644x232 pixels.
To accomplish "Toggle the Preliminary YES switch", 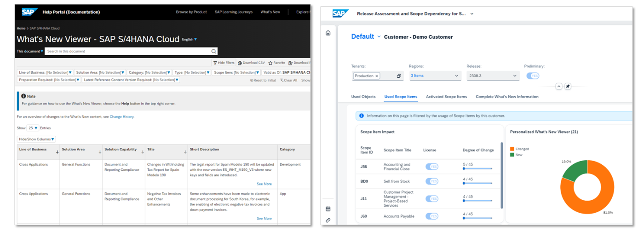I will (x=533, y=76).
